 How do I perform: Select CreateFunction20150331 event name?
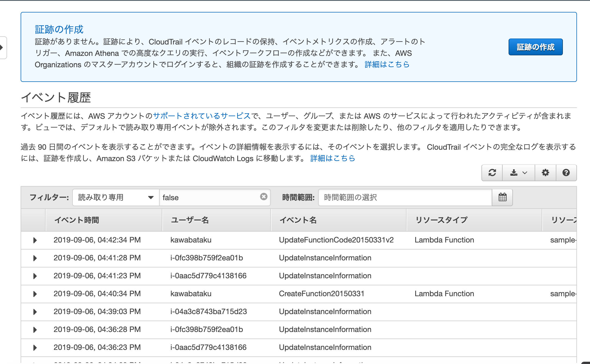322,293
